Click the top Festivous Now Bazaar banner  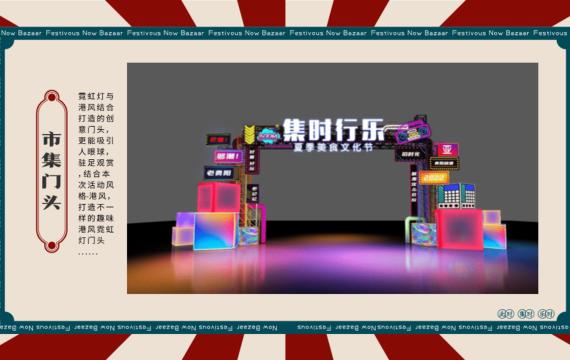285,33
